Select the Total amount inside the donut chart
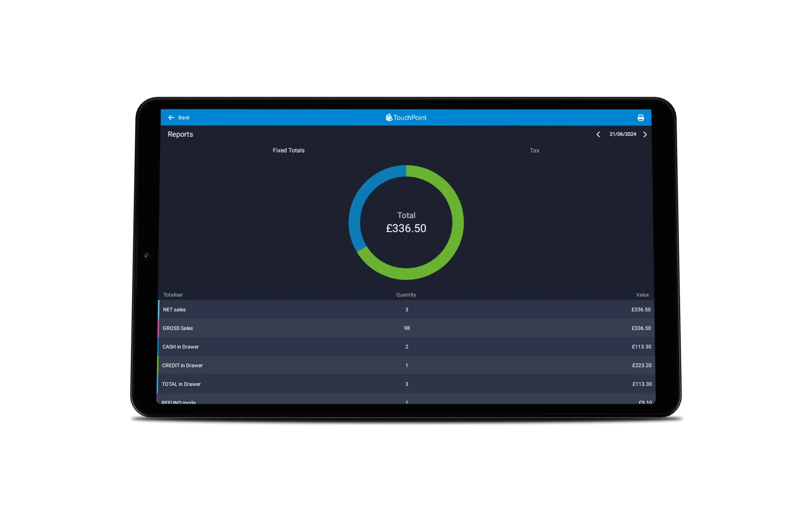The width and height of the screenshot is (812, 518). tap(406, 228)
